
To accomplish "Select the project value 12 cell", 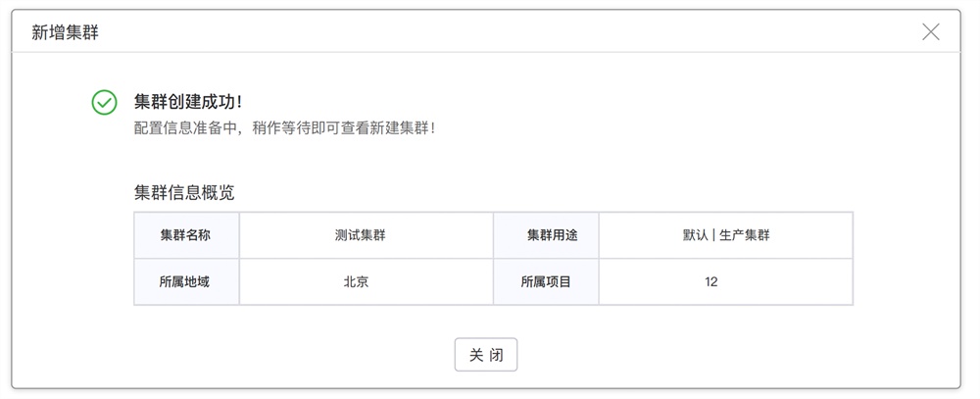I will point(725,282).
